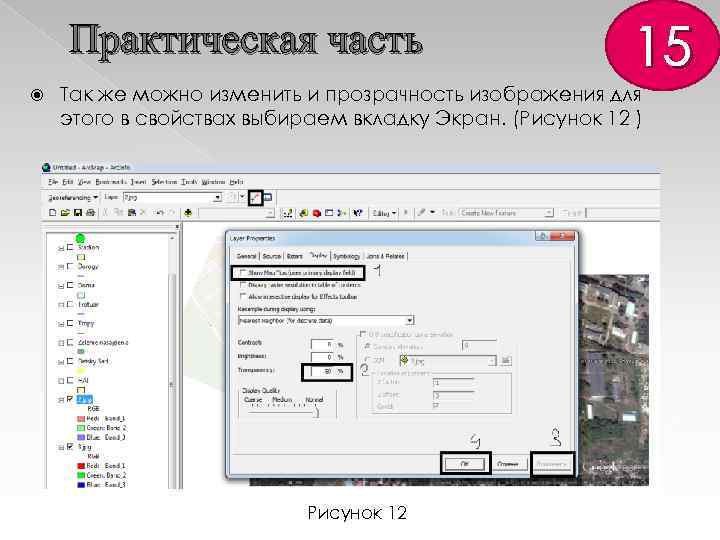The width and height of the screenshot is (720, 540).
Task: Click the Sketch pencil tool icon
Action: (x=421, y=213)
